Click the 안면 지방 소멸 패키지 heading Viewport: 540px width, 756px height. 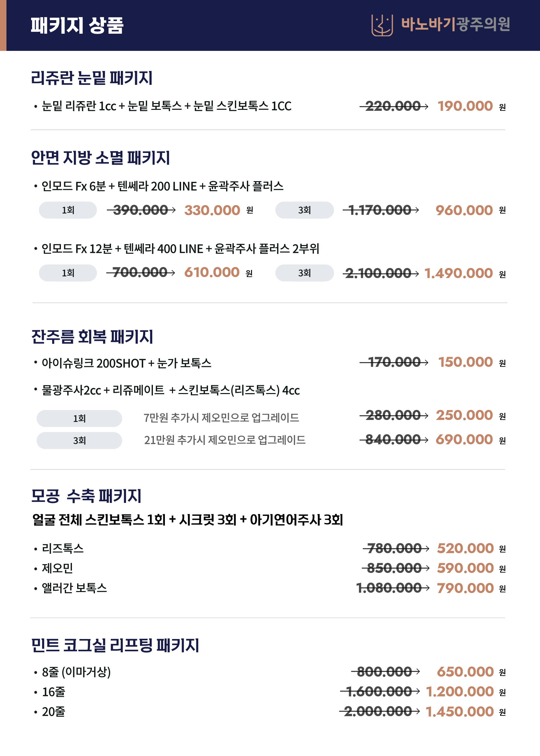tap(100, 158)
